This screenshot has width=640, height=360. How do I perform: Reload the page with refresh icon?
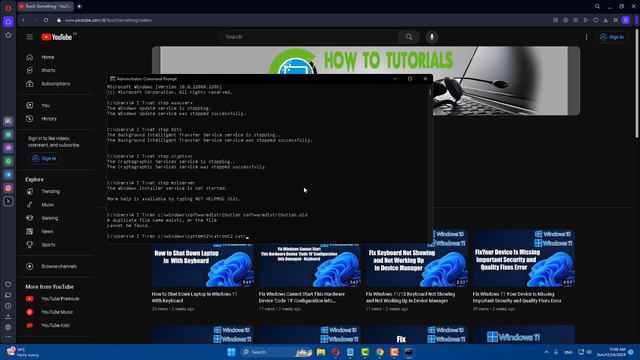[x=46, y=20]
